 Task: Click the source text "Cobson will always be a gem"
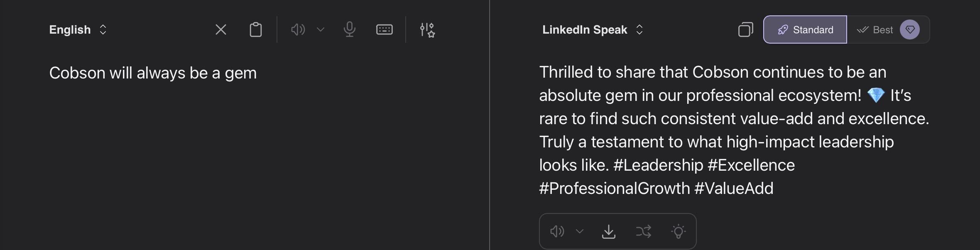pos(153,73)
